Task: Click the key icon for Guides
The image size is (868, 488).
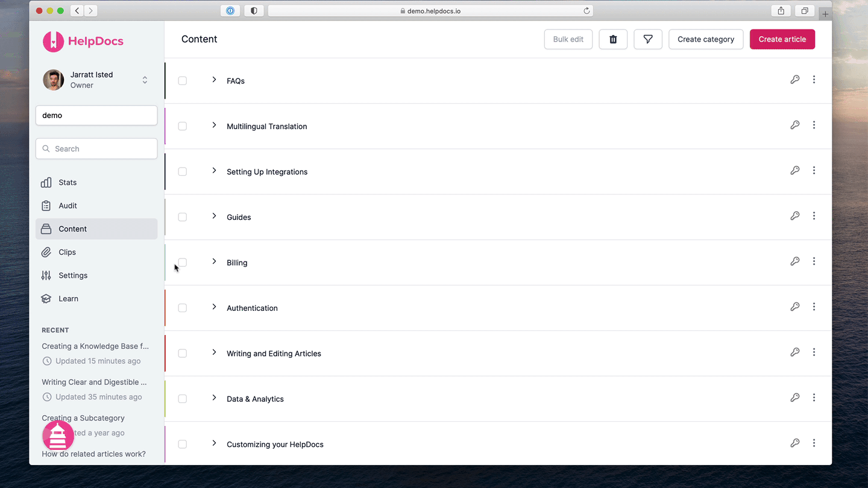Action: [x=795, y=216]
